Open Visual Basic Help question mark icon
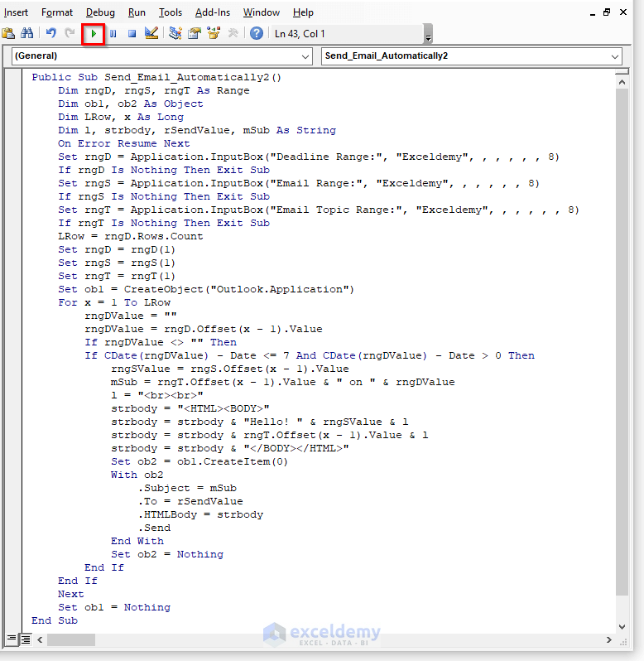This screenshot has height=661, width=644. (x=256, y=33)
